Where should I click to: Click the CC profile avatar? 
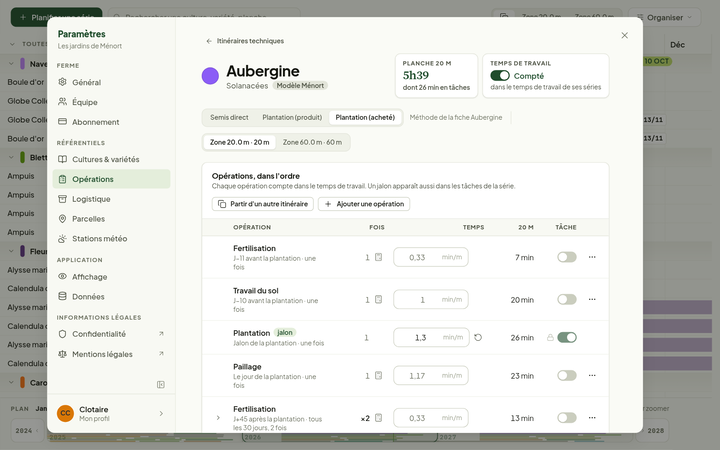tap(65, 413)
